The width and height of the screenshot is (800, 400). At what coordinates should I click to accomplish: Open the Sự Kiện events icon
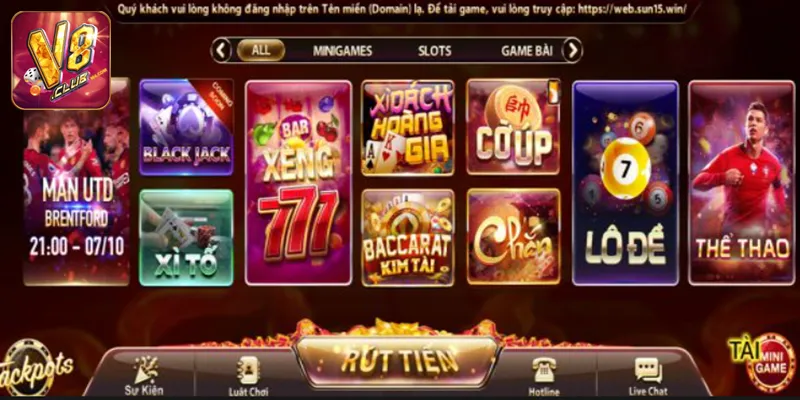point(144,376)
